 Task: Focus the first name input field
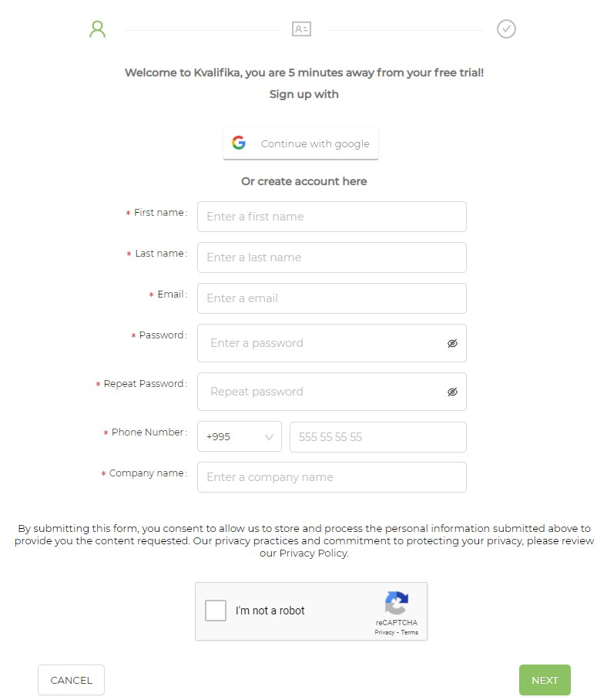click(x=332, y=217)
